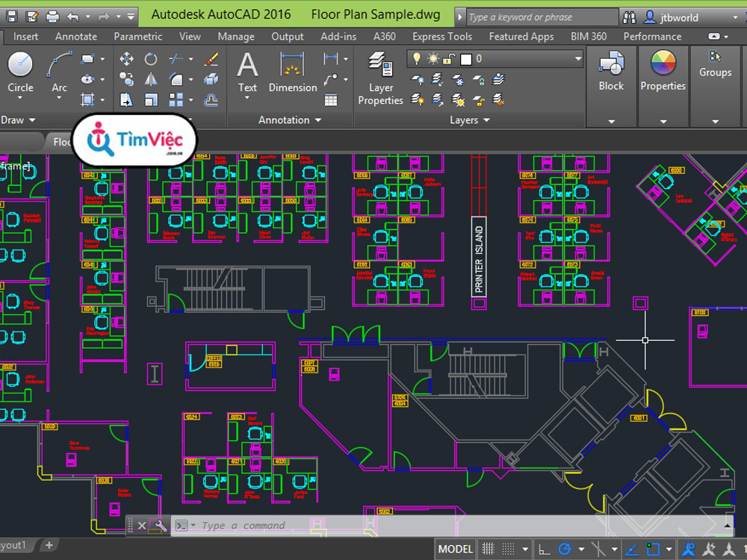Viewport: 747px width, 560px height.
Task: Select the Mirror tool
Action: pyautogui.click(x=151, y=80)
